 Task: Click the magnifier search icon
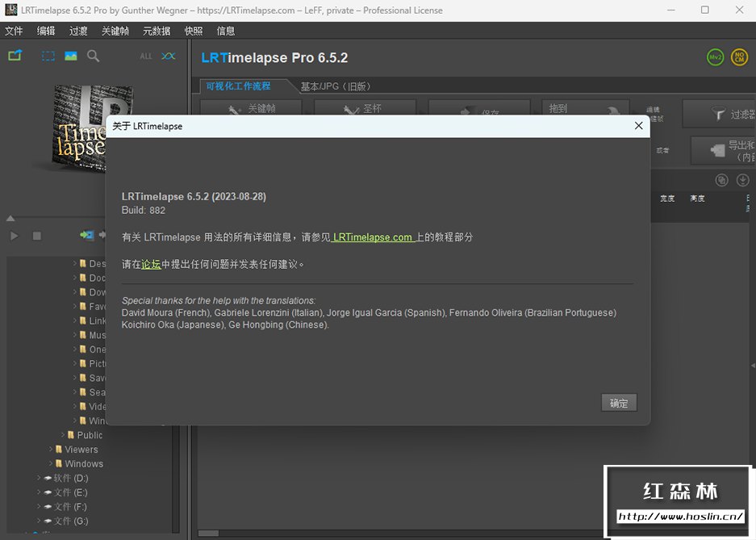pyautogui.click(x=94, y=56)
